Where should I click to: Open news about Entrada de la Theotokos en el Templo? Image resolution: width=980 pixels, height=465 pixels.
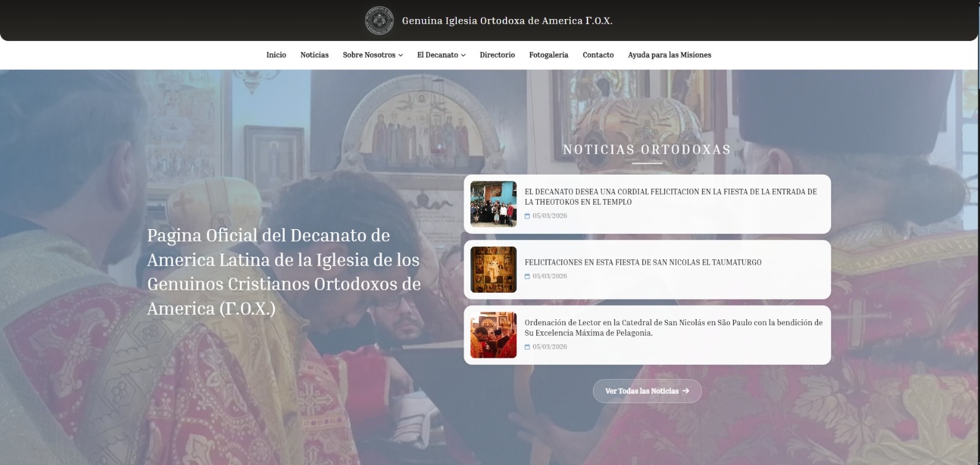point(671,197)
